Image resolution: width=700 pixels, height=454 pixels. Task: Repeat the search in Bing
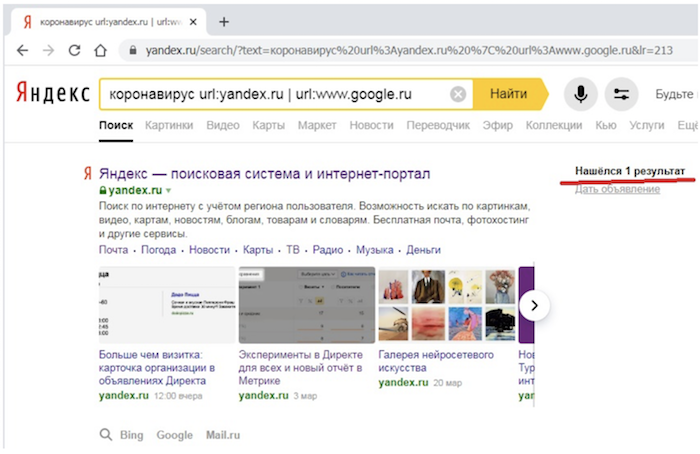(132, 435)
